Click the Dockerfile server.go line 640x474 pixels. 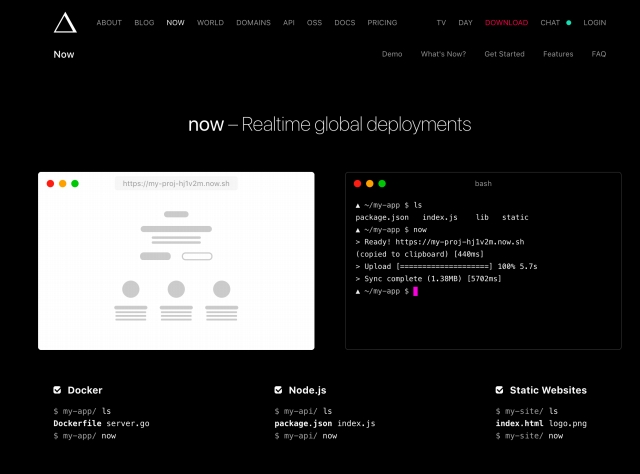101,423
